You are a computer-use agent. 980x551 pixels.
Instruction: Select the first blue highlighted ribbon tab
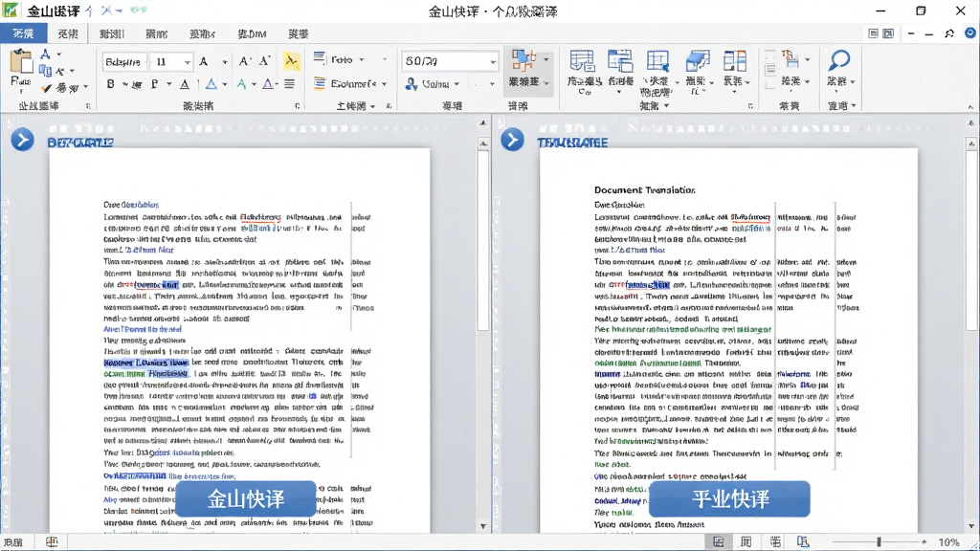[x=23, y=33]
